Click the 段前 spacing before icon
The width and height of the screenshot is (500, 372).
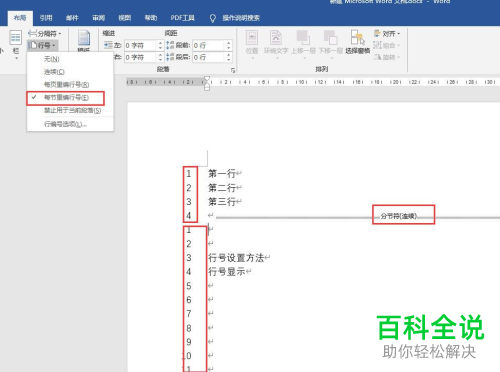(x=170, y=45)
